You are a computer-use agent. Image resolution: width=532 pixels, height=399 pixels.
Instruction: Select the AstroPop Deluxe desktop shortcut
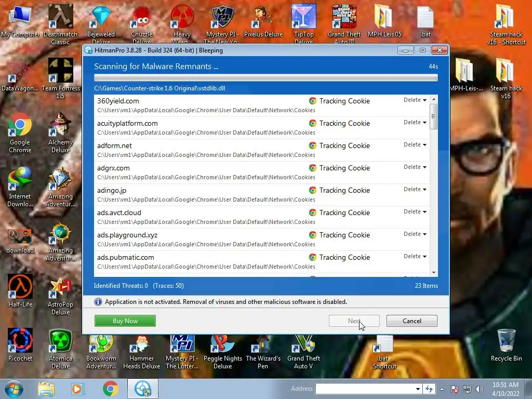[x=60, y=295]
